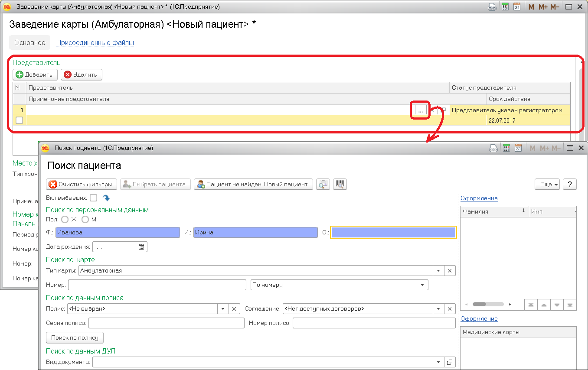The width and height of the screenshot is (588, 370).
Task: Click Представитель указан регистратором status cell
Action: (510, 110)
